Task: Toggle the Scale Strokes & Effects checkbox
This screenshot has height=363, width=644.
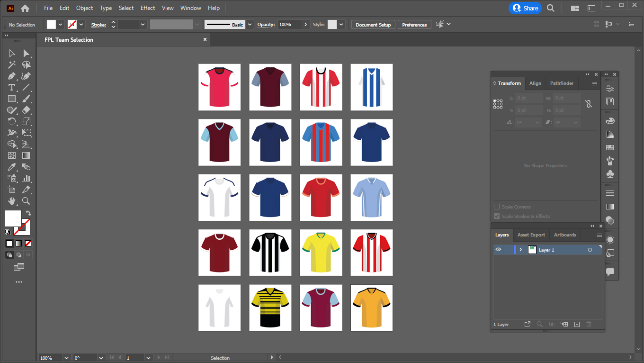Action: [x=497, y=216]
